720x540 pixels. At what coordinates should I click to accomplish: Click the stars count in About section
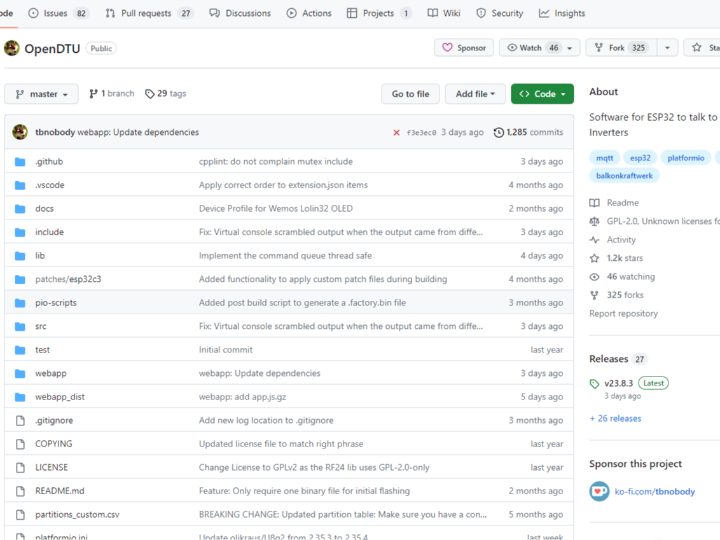click(x=628, y=258)
